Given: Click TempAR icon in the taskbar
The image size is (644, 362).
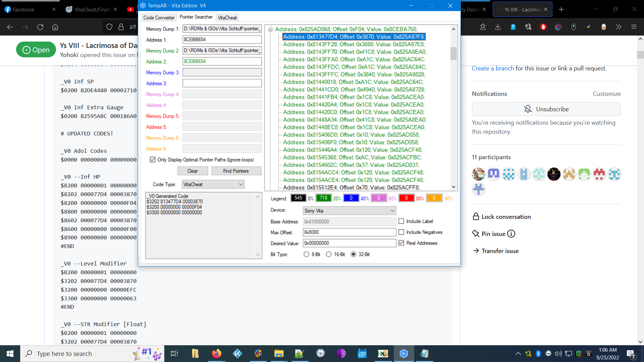Looking at the screenshot, I should tap(404, 354).
